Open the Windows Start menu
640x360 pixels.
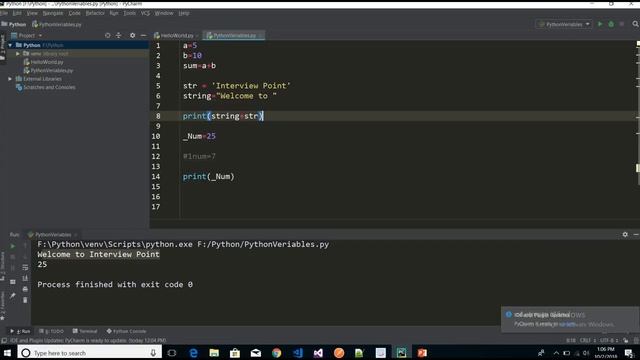pyautogui.click(x=8, y=353)
